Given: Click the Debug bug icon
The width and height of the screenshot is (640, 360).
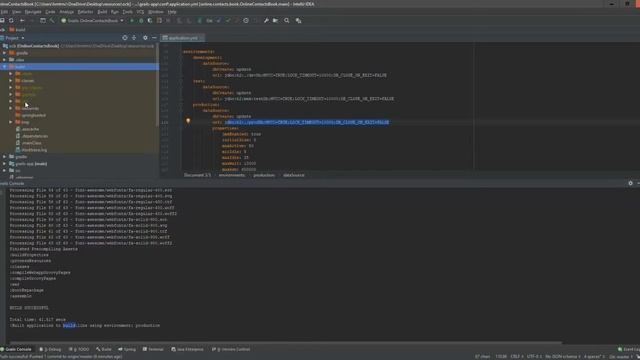Looking at the screenshot, I should tap(141, 20).
